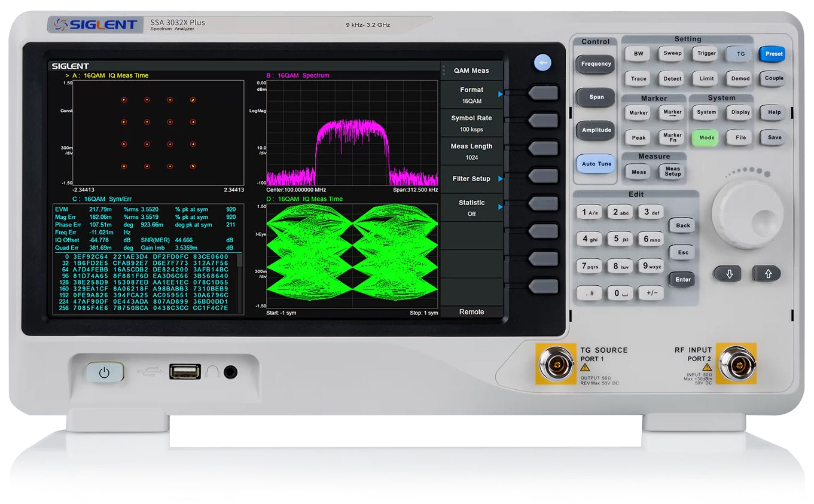Screen dimensions: 814x504
Task: Open the Format 16QAM submenu
Action: click(472, 94)
